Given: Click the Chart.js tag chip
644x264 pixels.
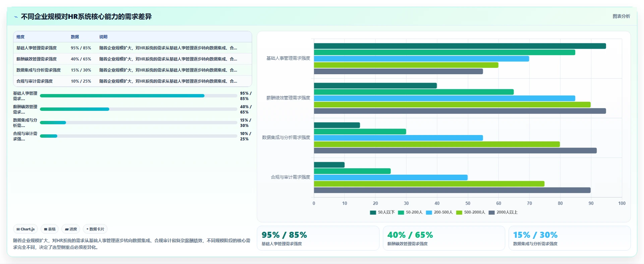Looking at the screenshot, I should pos(25,229).
